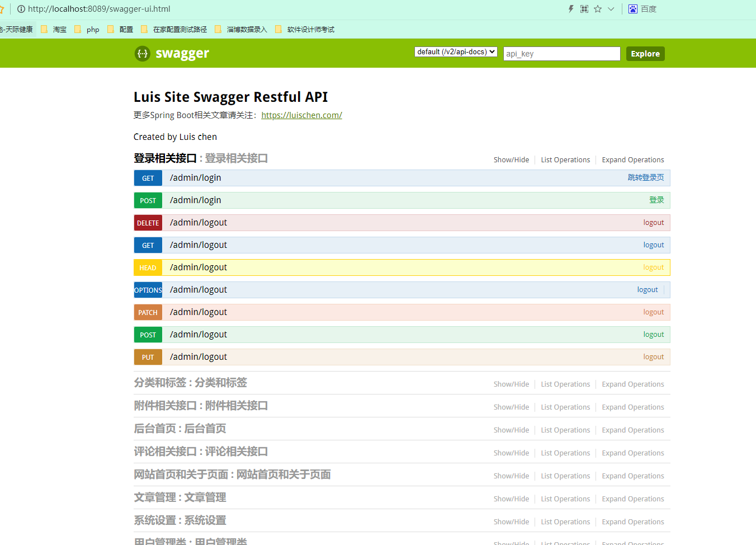Click Show/Hide for 分类和标签
Viewport: 756px width, 545px height.
tap(511, 384)
